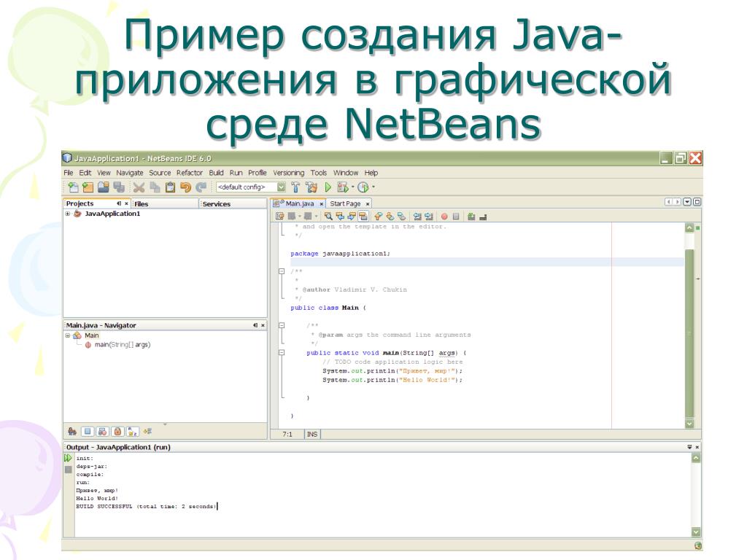
Task: Toggle Highlight Search in editor toolbar
Action: 363,216
